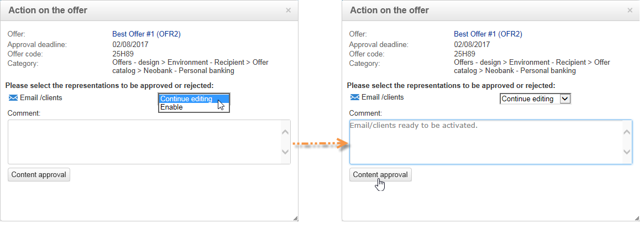Open Best Offer #1 link above the empty comment
Image resolution: width=644 pixels, height=233 pixels.
pyautogui.click(x=146, y=34)
